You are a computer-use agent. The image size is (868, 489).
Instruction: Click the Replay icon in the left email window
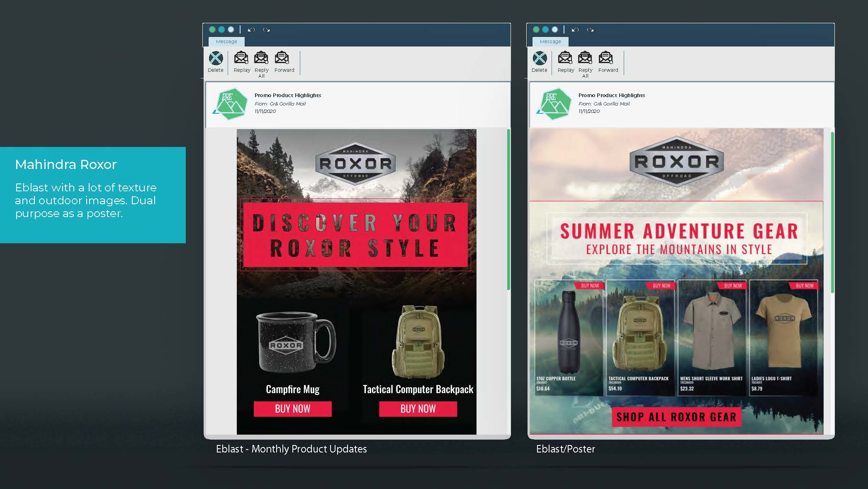pos(241,58)
